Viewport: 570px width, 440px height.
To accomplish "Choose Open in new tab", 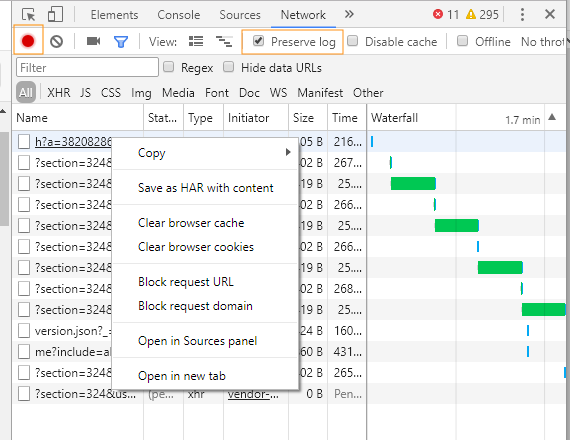I will [x=206, y=376].
